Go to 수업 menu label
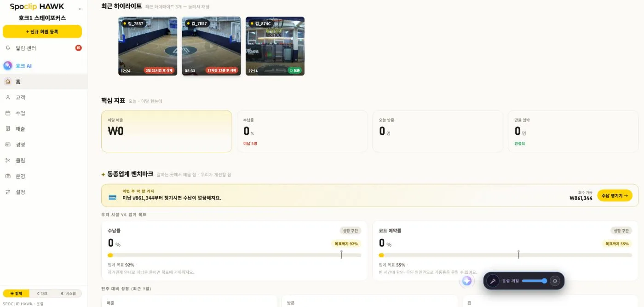The image size is (644, 307). pos(20,113)
